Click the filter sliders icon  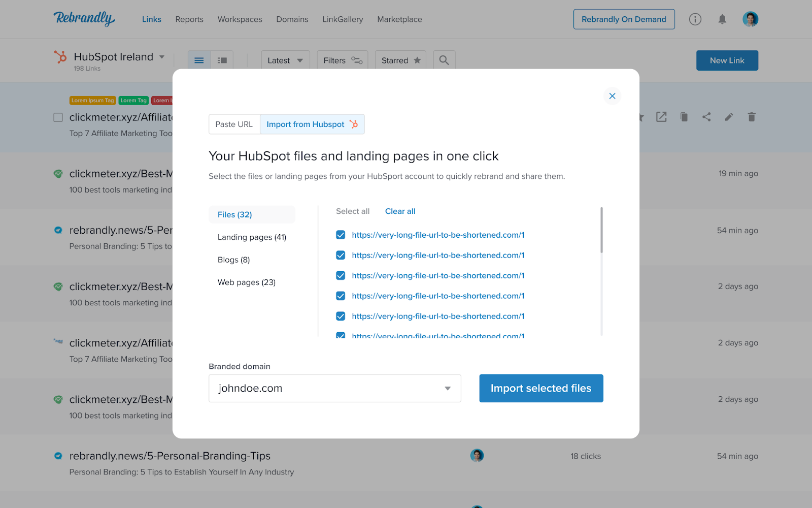[357, 60]
